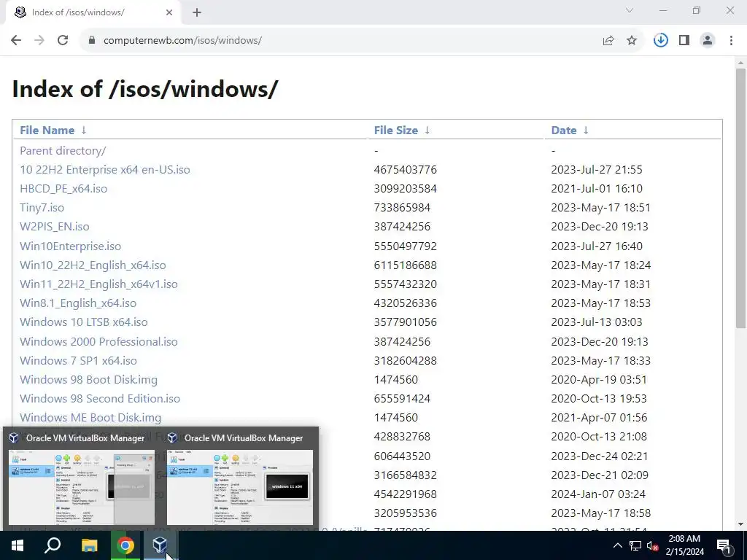Screen dimensions: 747x560
Task: Select date 2021-Jul-01 16:10
Action: click(x=597, y=189)
